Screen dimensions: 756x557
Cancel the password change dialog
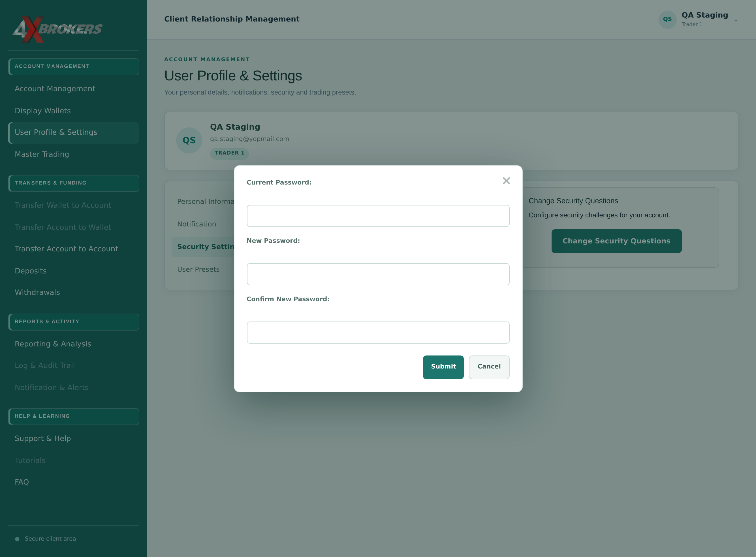point(489,367)
